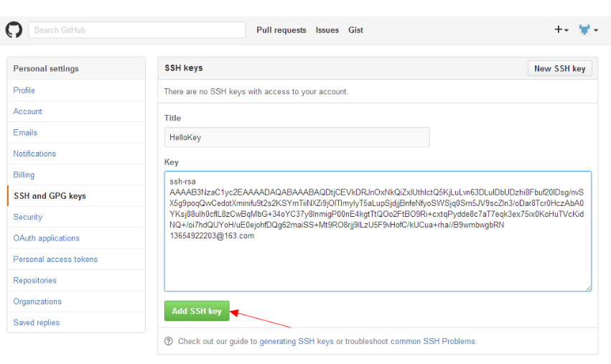Focus the Search GitHub field
The width and height of the screenshot is (611, 364).
[x=136, y=30]
